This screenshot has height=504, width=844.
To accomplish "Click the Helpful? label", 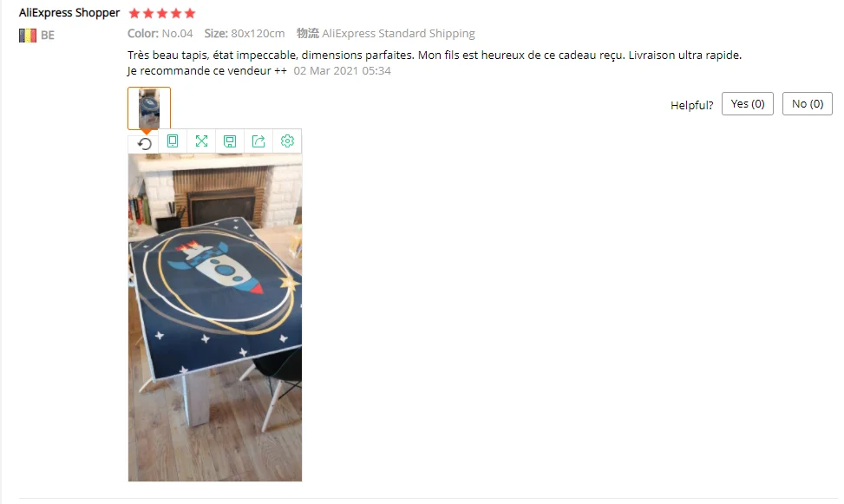I will 691,105.
